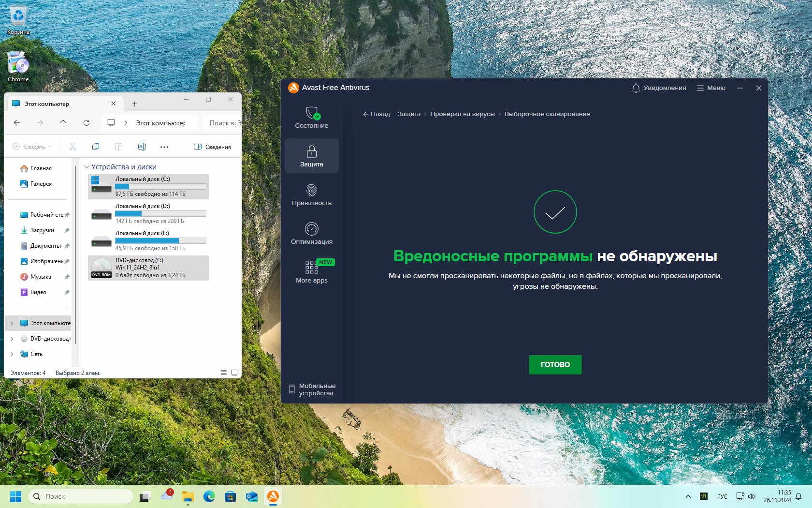Go up one folder level in Explorer
This screenshot has height=508, width=812.
[63, 123]
